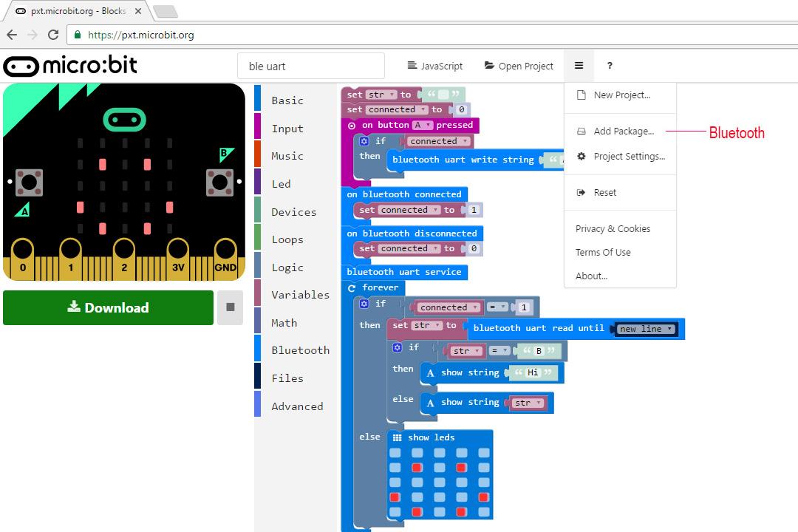Open the Logic block category
Screen dimensions: 798x532
tap(295, 267)
